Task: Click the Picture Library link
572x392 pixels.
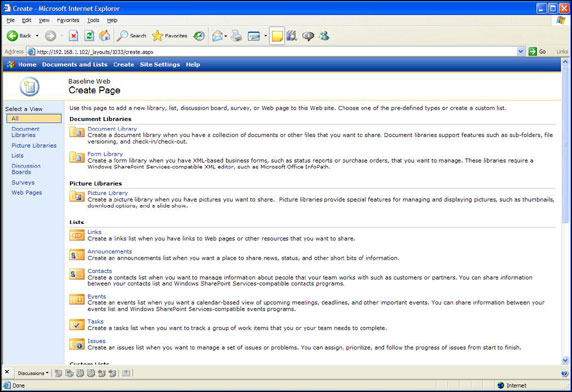Action: coord(108,193)
